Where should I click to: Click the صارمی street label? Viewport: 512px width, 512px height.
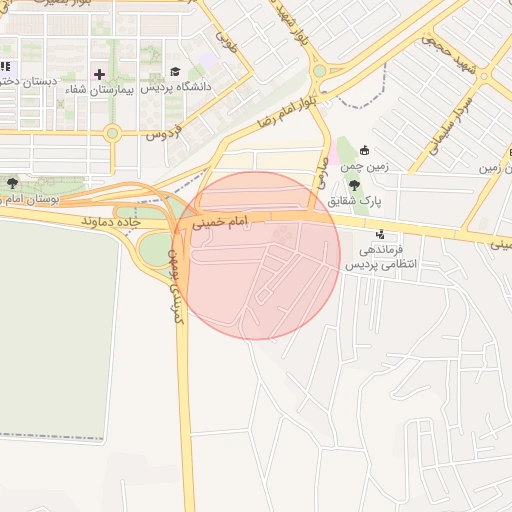click(x=323, y=174)
